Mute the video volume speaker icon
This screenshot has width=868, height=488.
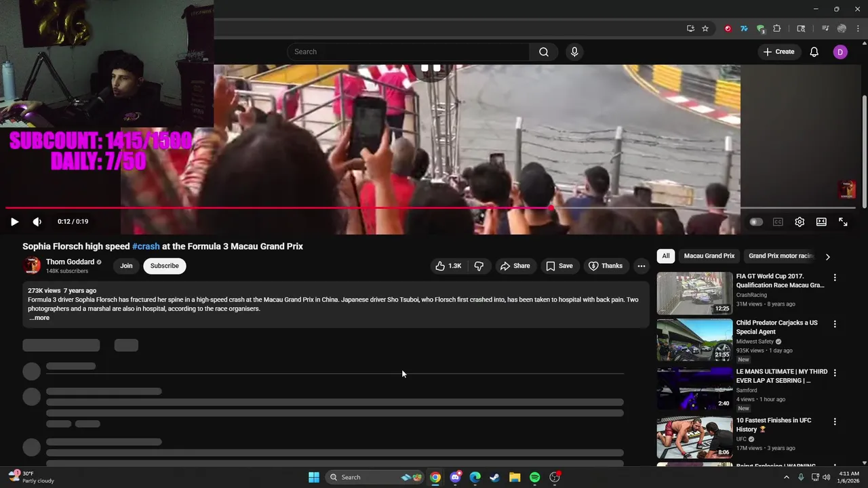click(37, 222)
